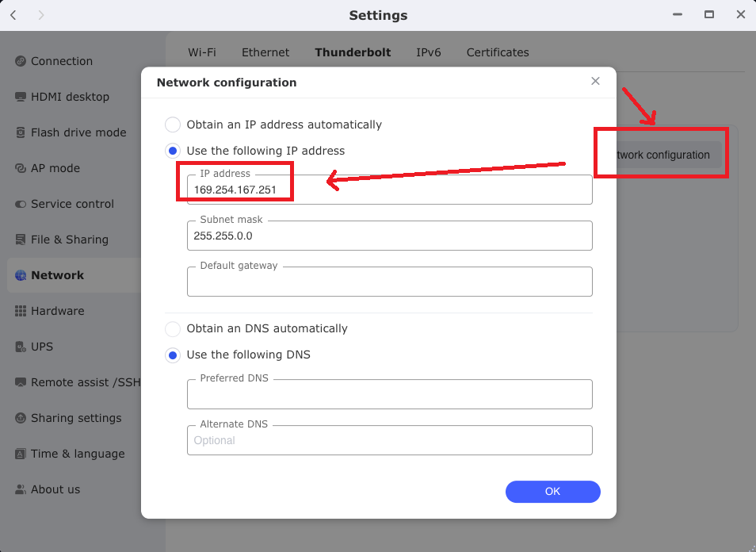This screenshot has height=552, width=756.
Task: Open the File & Sharing icon
Action: tap(21, 240)
